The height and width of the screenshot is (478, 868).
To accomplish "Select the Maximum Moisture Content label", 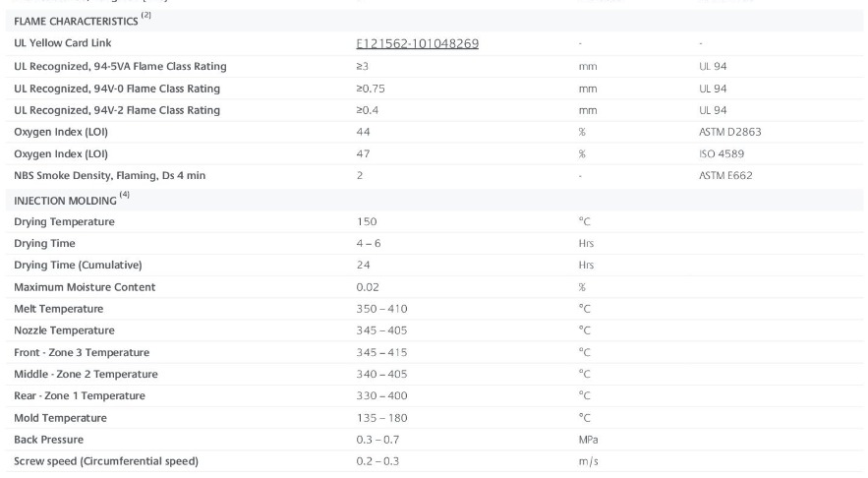I will (x=85, y=287).
